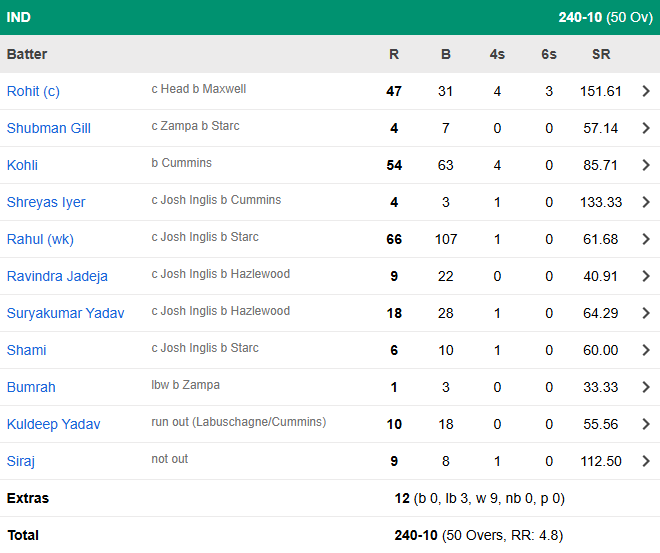Click Kohli's runs value 54
660x553 pixels.
click(x=394, y=165)
